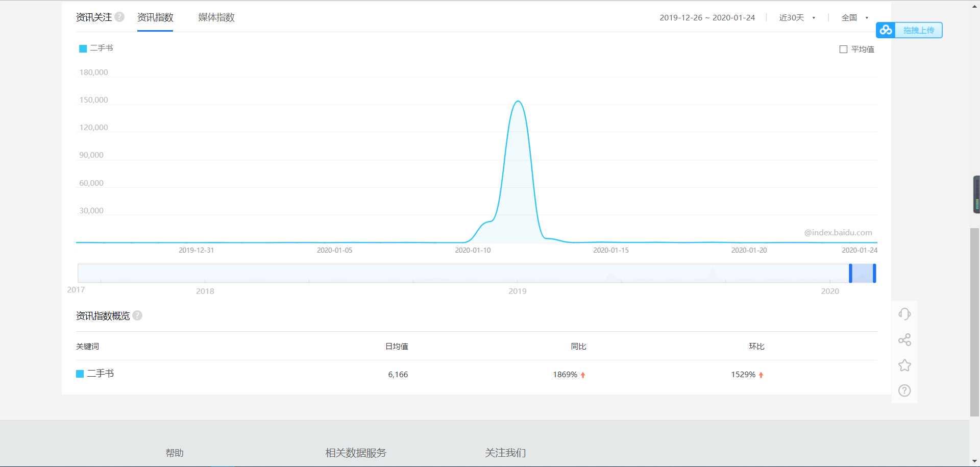Click the 1869% year-over-year value
Screen dimensions: 980x467
tap(565, 374)
